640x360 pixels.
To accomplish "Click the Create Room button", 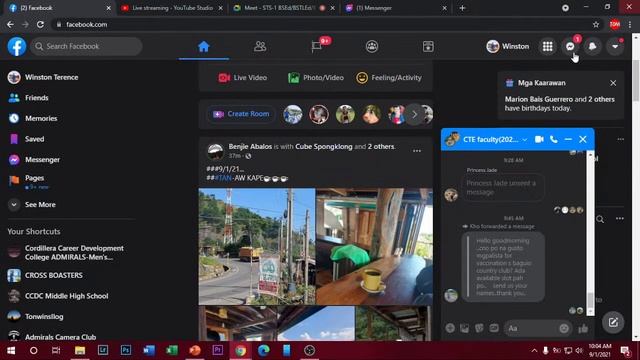I will click(241, 114).
